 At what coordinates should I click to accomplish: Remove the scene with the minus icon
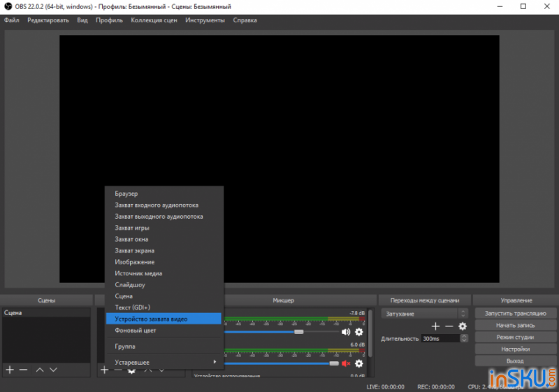point(24,370)
